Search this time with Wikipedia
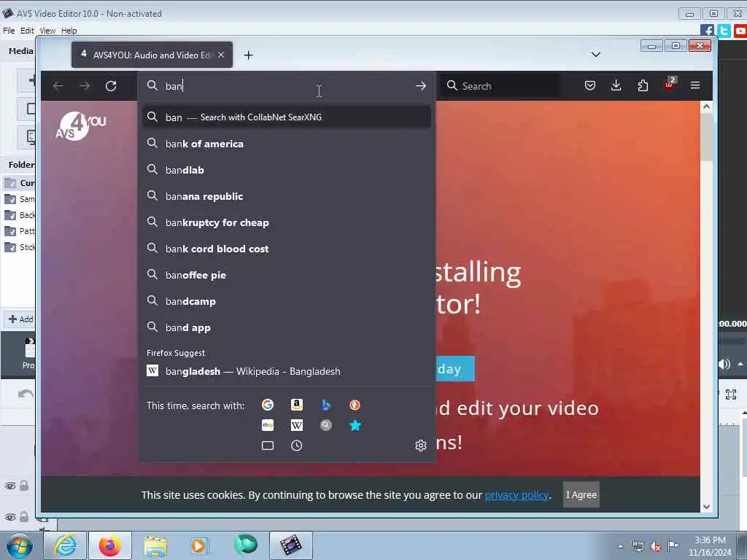The height and width of the screenshot is (560, 747). (297, 425)
